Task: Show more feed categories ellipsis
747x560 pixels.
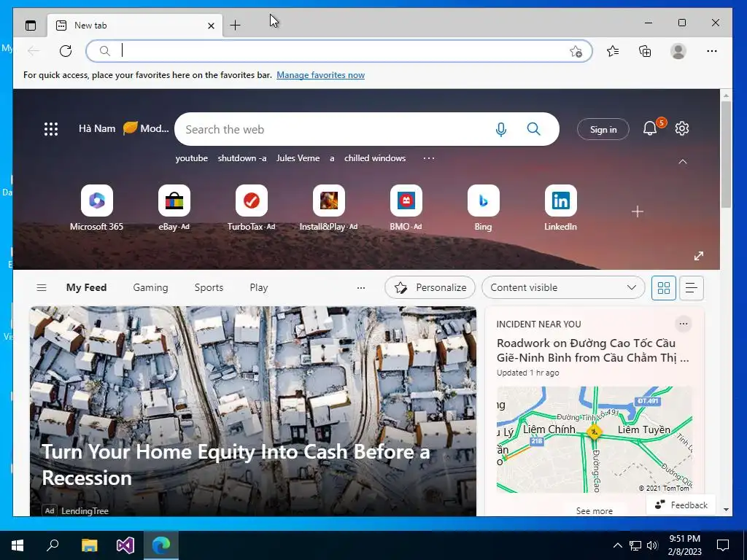Action: tap(361, 287)
